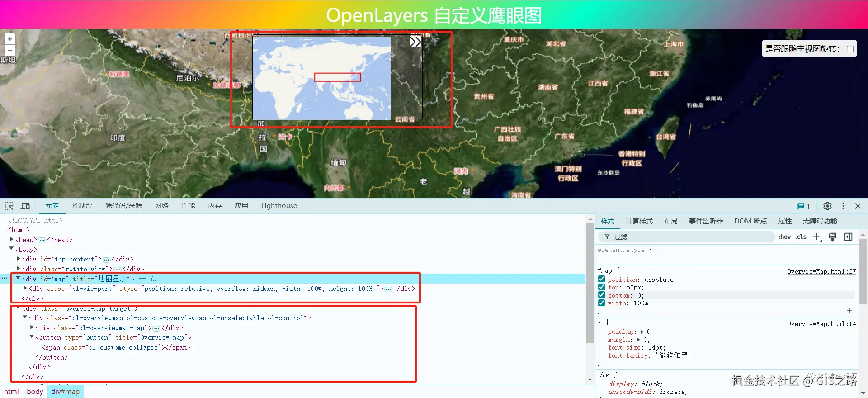
Task: Expand the rotate-view div node
Action: pos(18,269)
